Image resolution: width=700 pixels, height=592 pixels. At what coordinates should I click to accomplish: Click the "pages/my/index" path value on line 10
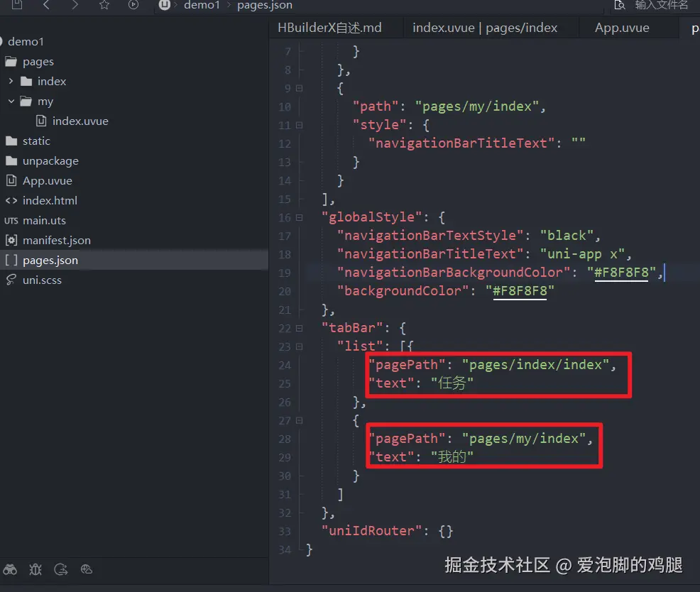pos(477,106)
